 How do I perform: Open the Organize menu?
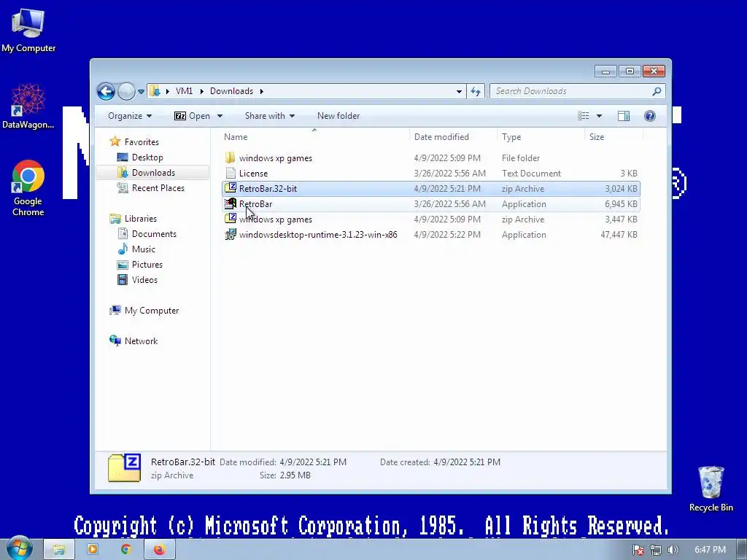pos(130,116)
